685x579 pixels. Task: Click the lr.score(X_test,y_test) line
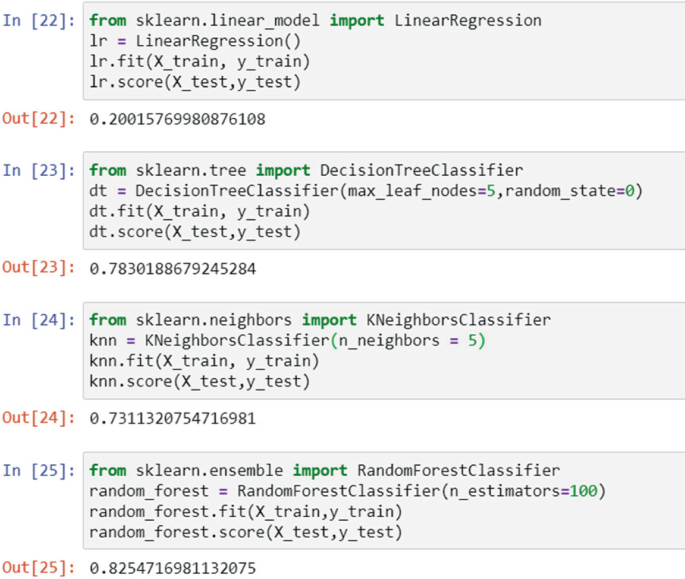[x=194, y=82]
